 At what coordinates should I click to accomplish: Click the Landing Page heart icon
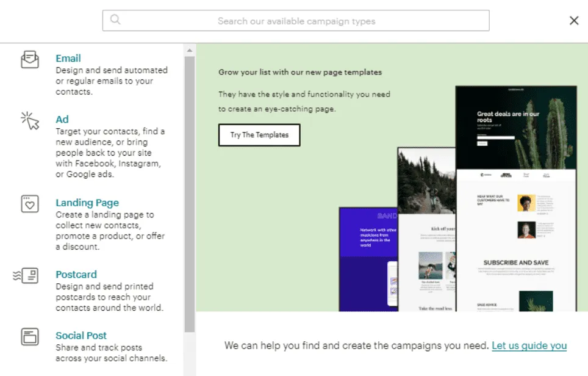pos(30,204)
